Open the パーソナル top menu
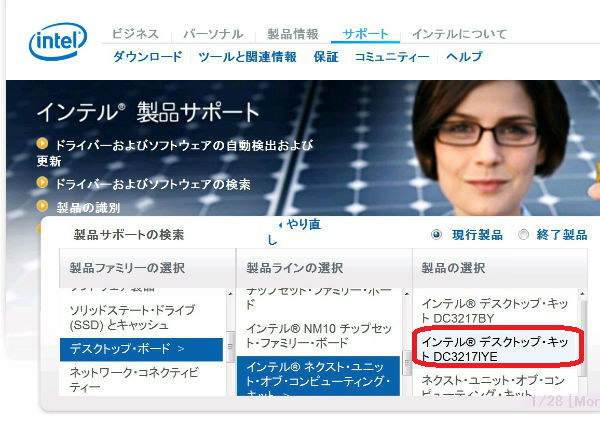The width and height of the screenshot is (600, 432). pyautogui.click(x=213, y=34)
